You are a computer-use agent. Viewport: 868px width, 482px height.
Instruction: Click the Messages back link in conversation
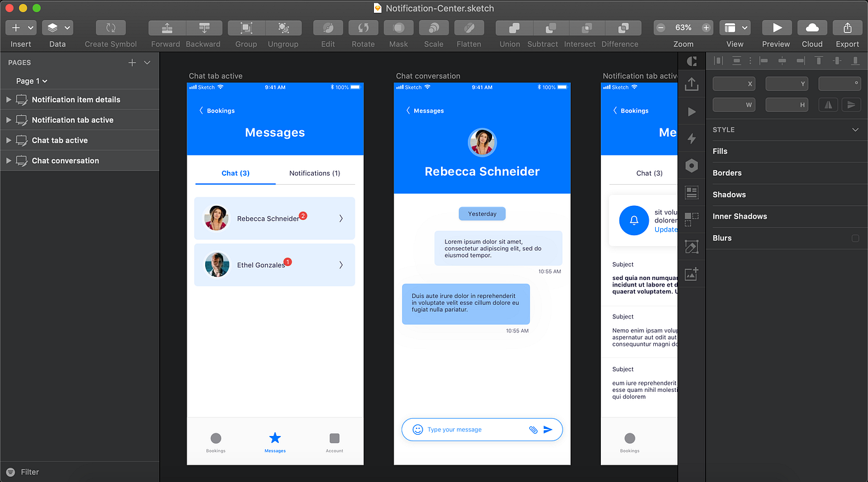425,111
